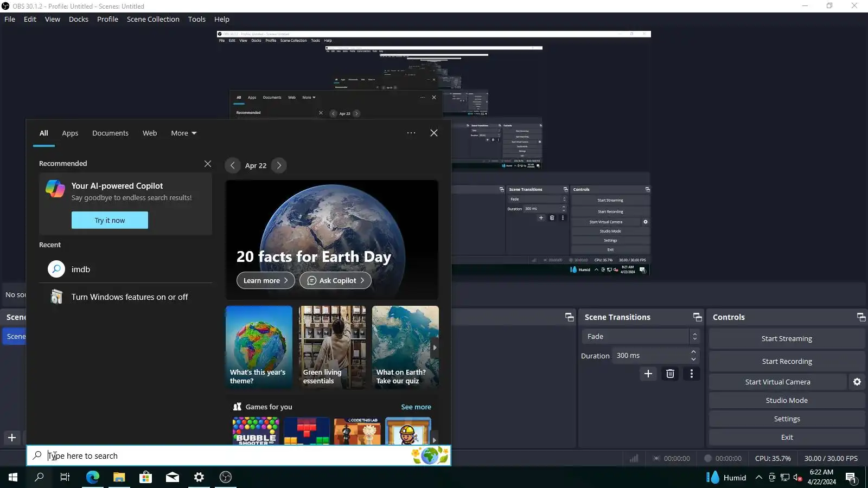Show more games with the side arrow
Viewport: 868px width, 488px height.
click(x=434, y=440)
